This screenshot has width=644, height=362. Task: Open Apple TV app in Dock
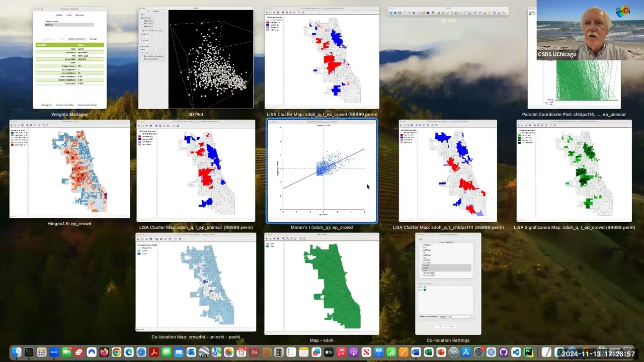tap(329, 352)
